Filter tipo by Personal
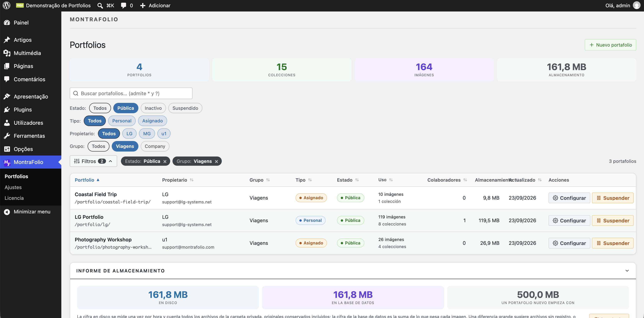 pyautogui.click(x=122, y=121)
